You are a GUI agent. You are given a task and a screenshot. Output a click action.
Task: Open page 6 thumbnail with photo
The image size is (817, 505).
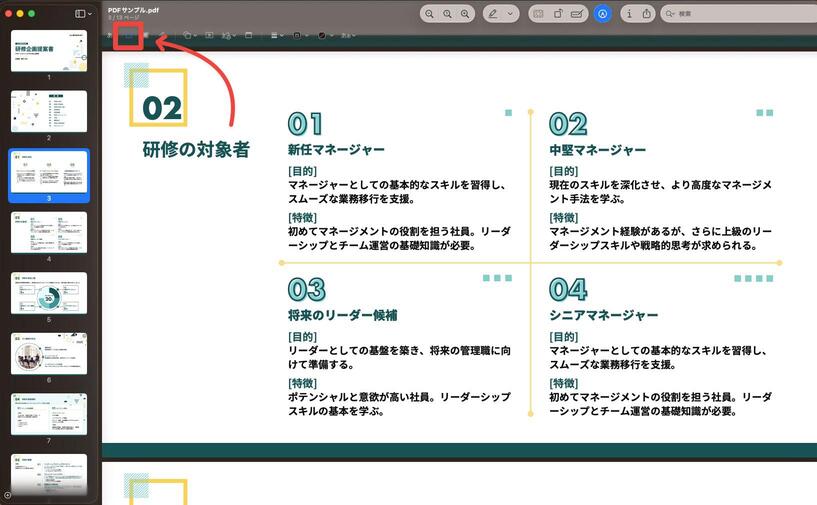(49, 353)
